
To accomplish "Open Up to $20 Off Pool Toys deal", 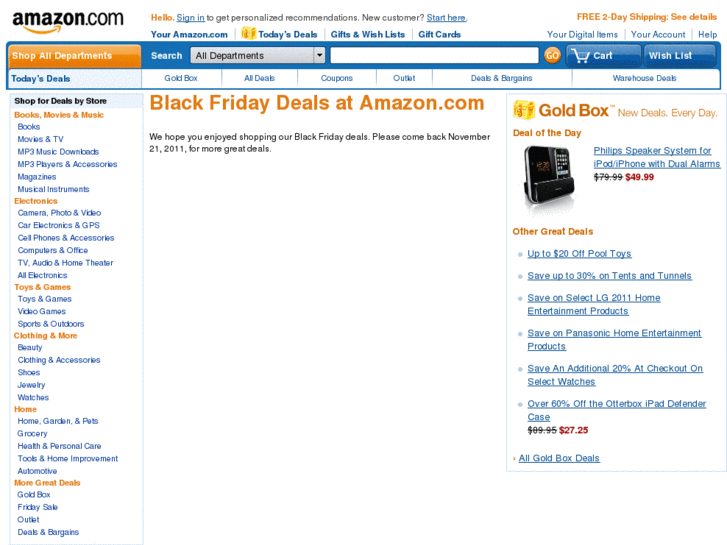I will pyautogui.click(x=579, y=254).
